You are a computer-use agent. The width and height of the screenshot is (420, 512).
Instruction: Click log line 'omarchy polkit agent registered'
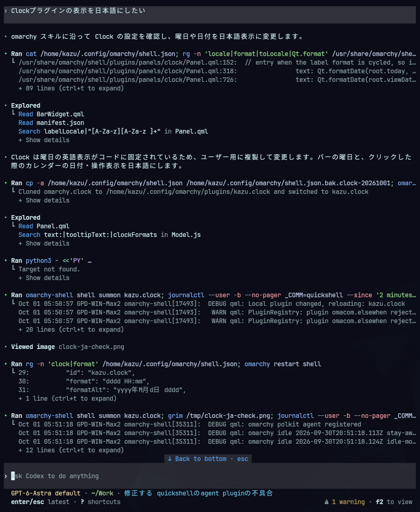tap(190, 424)
